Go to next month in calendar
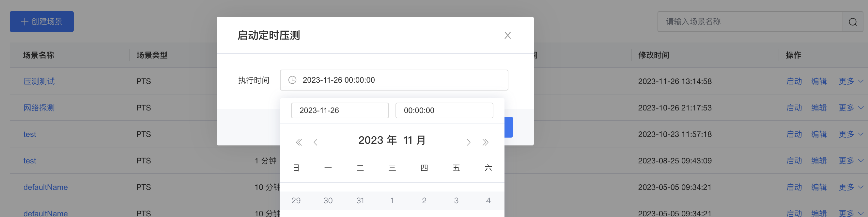 468,142
